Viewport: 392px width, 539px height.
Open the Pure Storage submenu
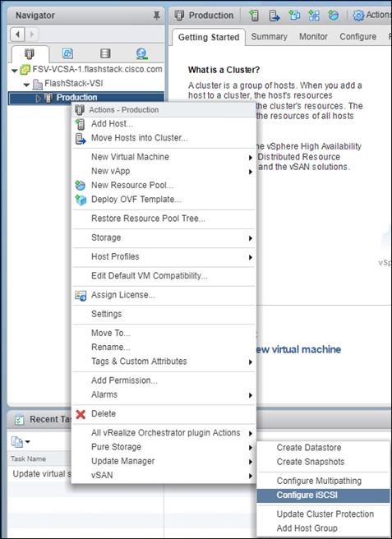point(164,447)
